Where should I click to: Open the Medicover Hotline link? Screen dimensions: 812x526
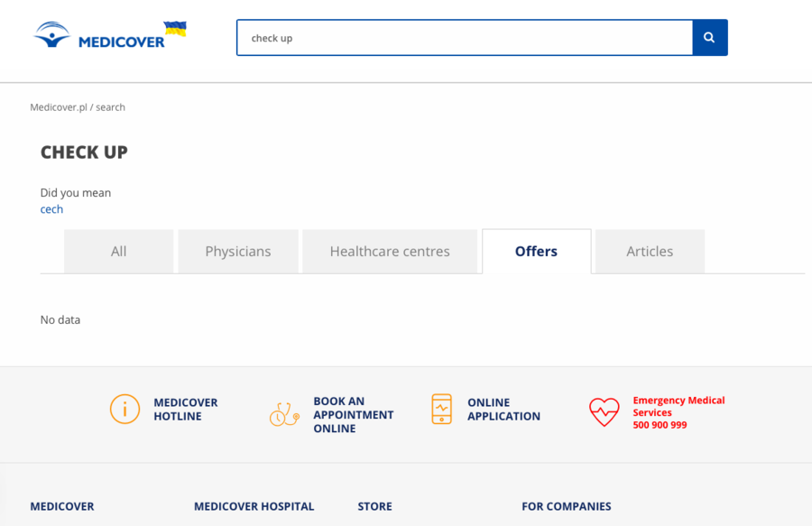(185, 409)
